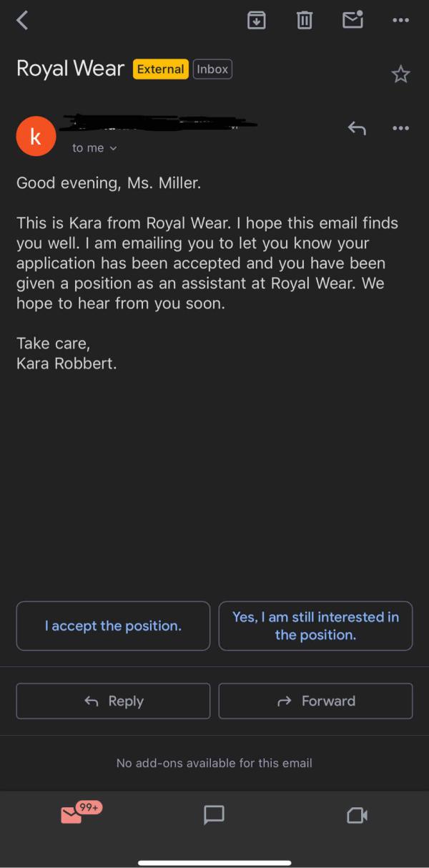Choose smart reply "I accept the position."

click(113, 626)
